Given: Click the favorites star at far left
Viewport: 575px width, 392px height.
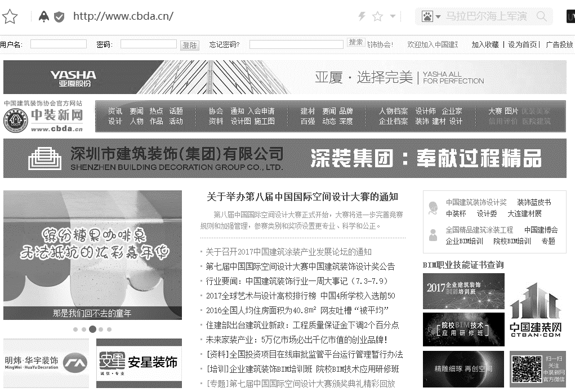Looking at the screenshot, I should (x=10, y=17).
